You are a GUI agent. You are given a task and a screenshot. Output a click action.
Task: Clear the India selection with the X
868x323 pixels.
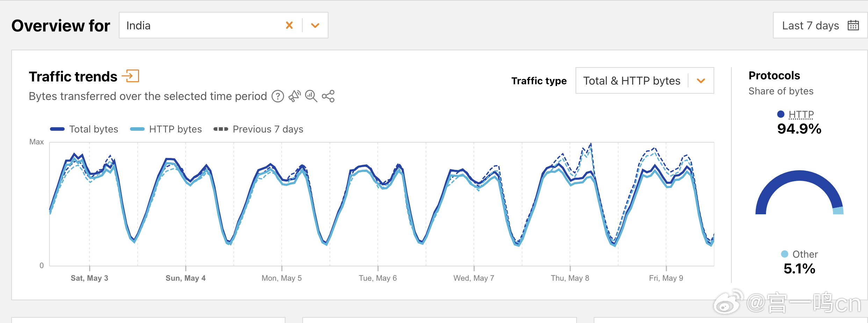[289, 25]
